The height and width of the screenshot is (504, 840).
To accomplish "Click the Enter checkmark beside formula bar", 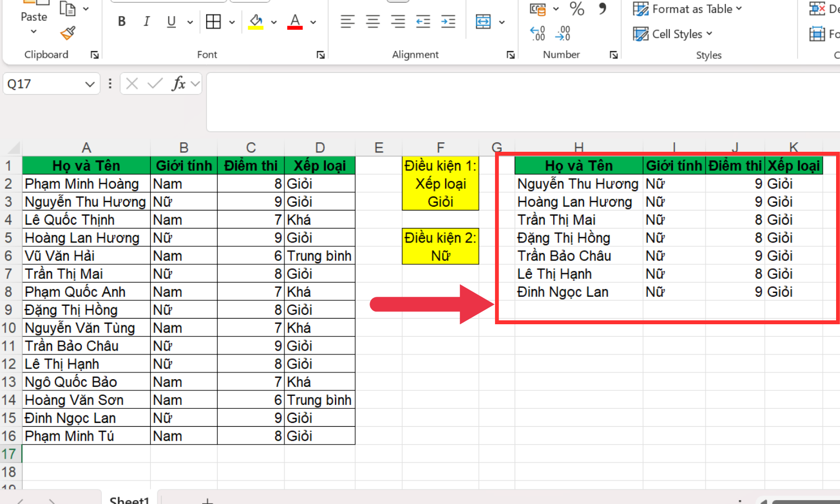I will [x=155, y=84].
